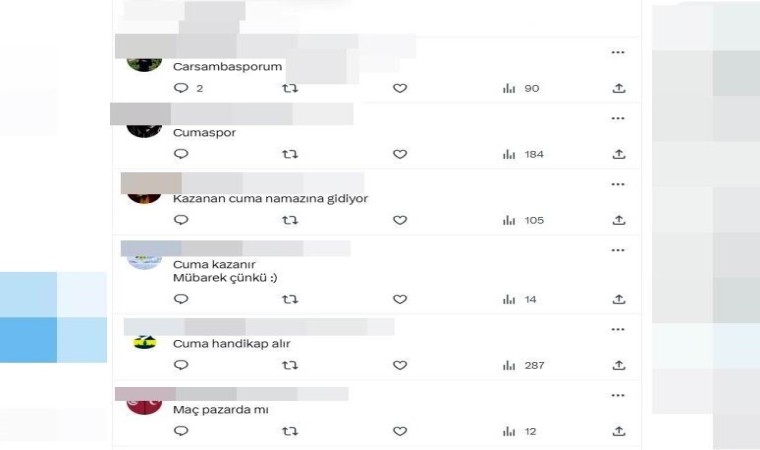Like the Kazanan cuma namazına gidiyor tweet

(x=399, y=220)
